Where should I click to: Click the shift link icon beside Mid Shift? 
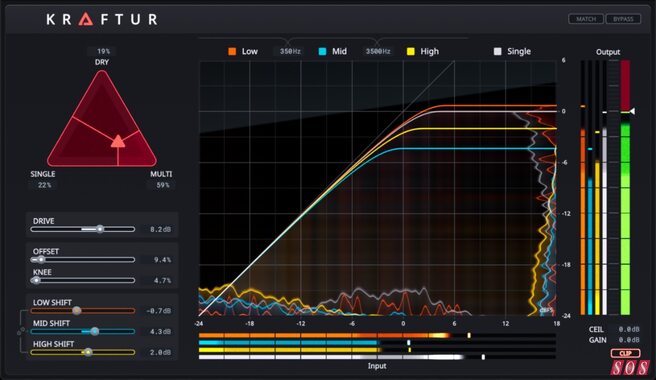pyautogui.click(x=20, y=332)
